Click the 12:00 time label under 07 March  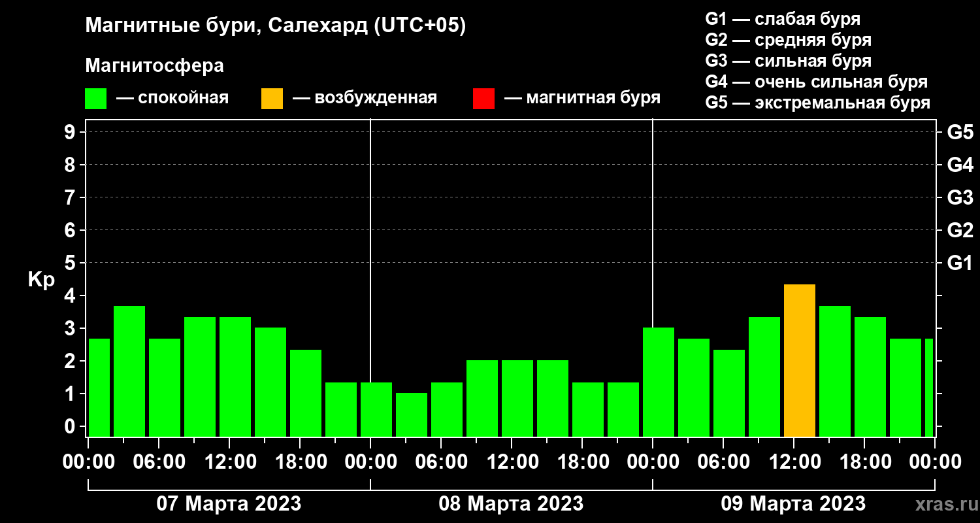tap(229, 462)
